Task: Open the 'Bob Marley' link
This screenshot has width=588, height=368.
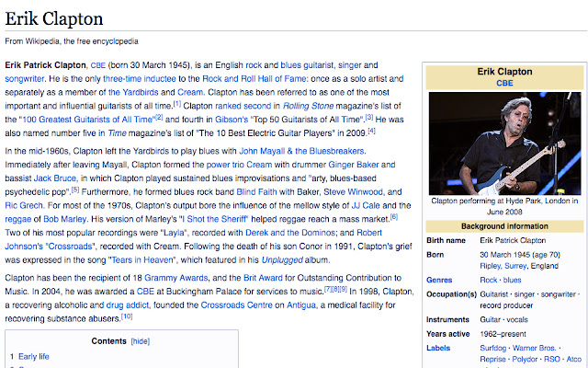Action: [x=65, y=219]
